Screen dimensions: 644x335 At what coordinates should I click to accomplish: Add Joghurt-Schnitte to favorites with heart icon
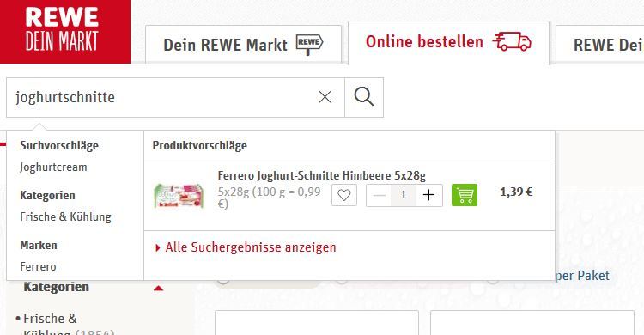pos(344,195)
